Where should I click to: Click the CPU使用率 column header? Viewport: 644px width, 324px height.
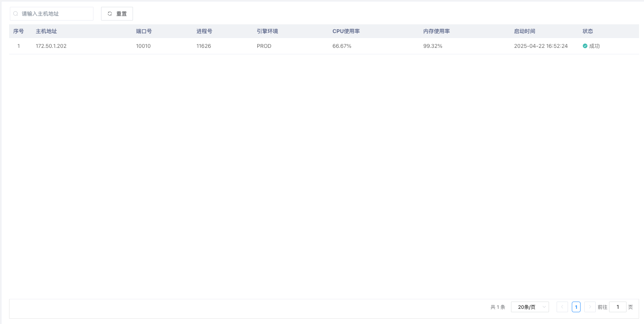pos(346,31)
